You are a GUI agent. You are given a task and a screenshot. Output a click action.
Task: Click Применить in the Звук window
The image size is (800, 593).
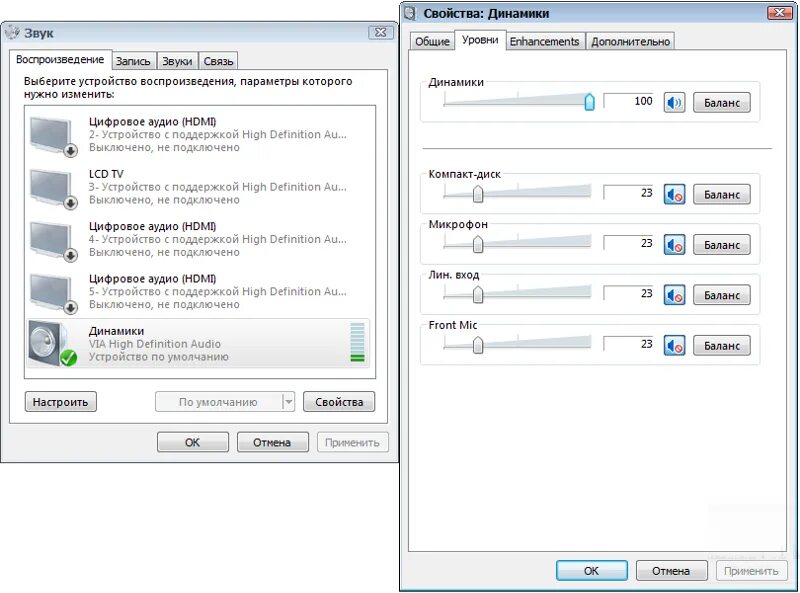[353, 442]
